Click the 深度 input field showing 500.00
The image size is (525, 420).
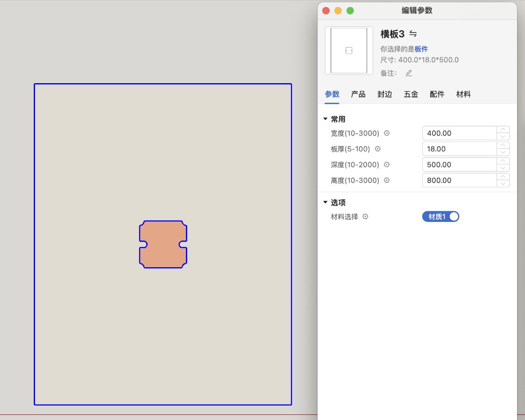coord(459,164)
